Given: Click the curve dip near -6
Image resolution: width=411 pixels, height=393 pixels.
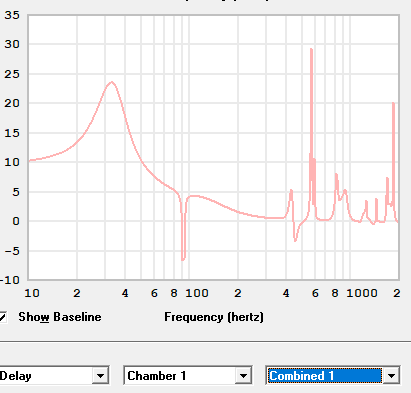Looking at the screenshot, I should [183, 259].
